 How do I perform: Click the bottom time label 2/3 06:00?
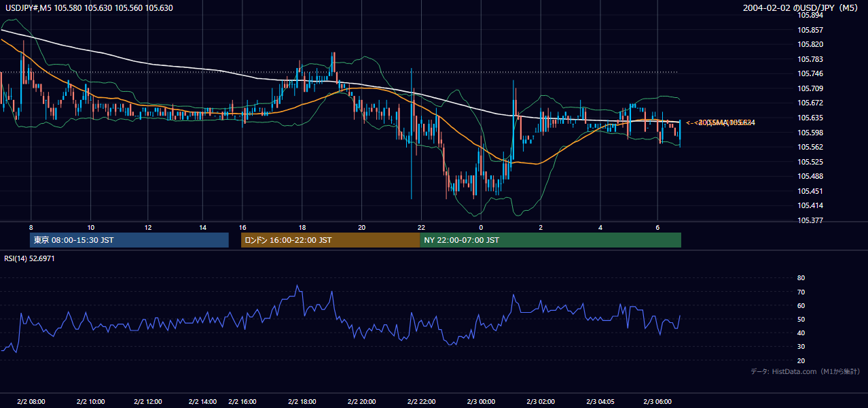(x=657, y=402)
